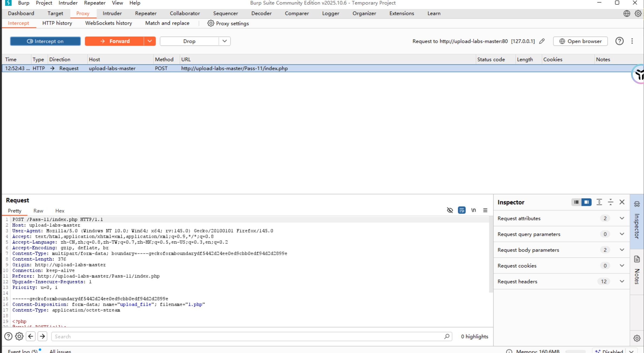The width and height of the screenshot is (644, 353).
Task: Open the Repeater main tab
Action: coord(146,13)
